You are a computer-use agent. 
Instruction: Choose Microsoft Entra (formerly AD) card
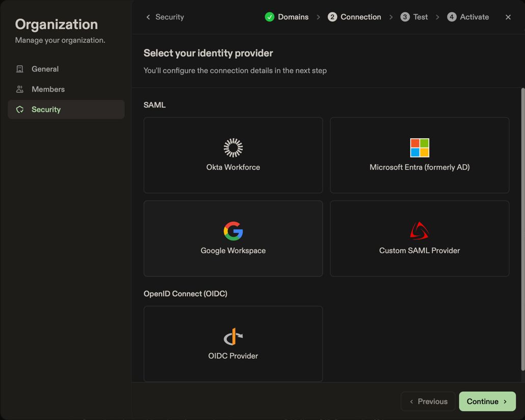(x=419, y=155)
